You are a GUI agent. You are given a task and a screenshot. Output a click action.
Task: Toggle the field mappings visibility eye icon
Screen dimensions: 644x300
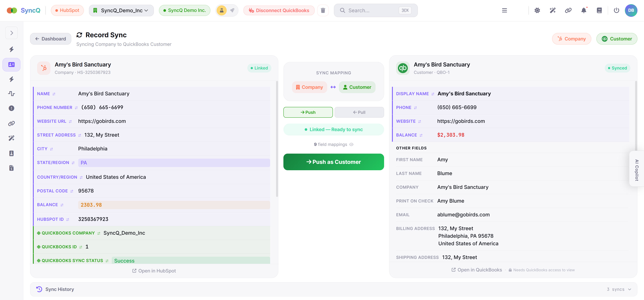coord(351,144)
